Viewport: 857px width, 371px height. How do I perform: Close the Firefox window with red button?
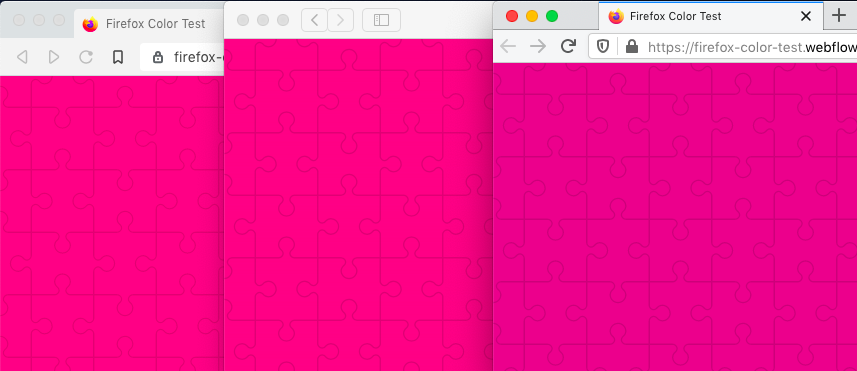coord(512,16)
